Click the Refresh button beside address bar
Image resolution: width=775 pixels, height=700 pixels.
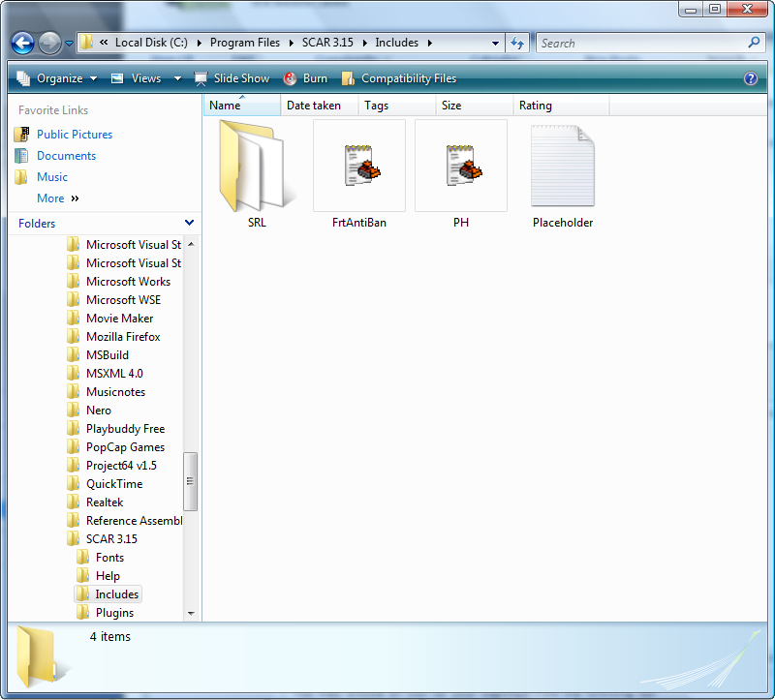point(517,44)
